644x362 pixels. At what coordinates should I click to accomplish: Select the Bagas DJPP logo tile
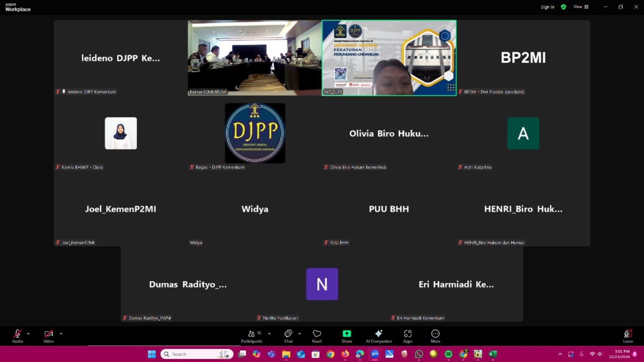click(x=255, y=133)
